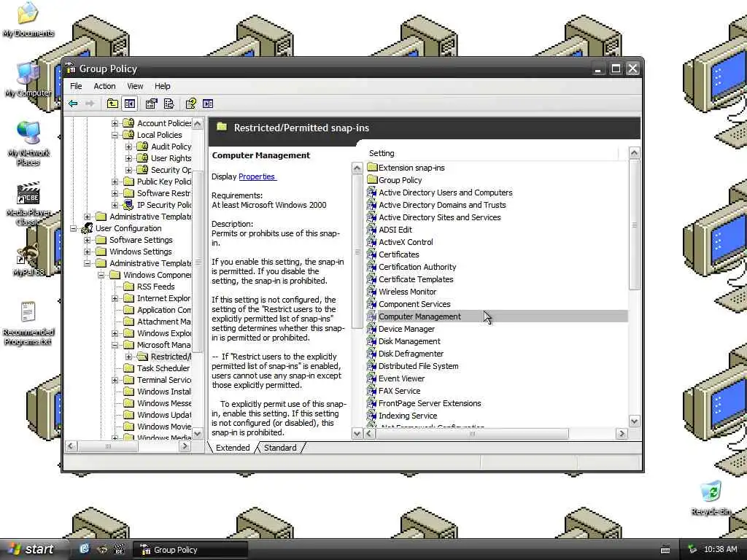This screenshot has width=747, height=560.
Task: Select the MyPal 68 desktop shortcut
Action: tap(28, 260)
